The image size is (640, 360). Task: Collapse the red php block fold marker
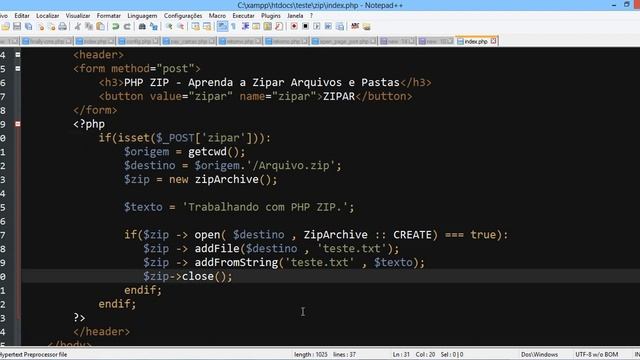pyautogui.click(x=18, y=124)
